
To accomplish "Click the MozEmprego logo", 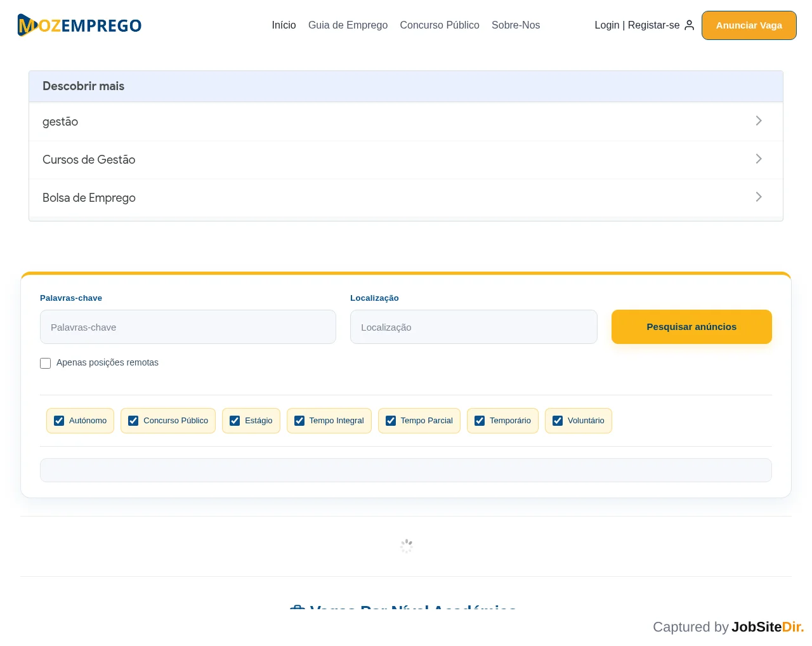I will coord(79,25).
